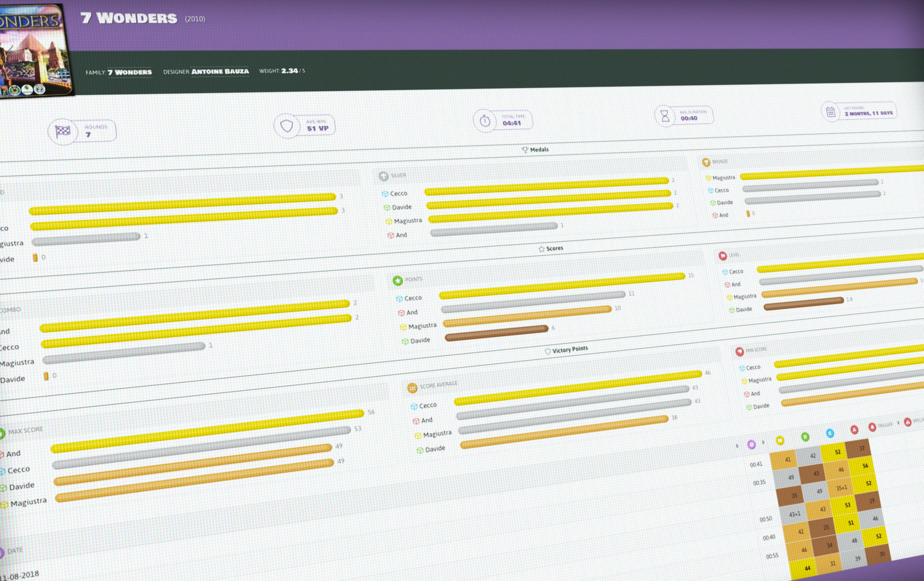Click the blue C player column badge

(830, 433)
